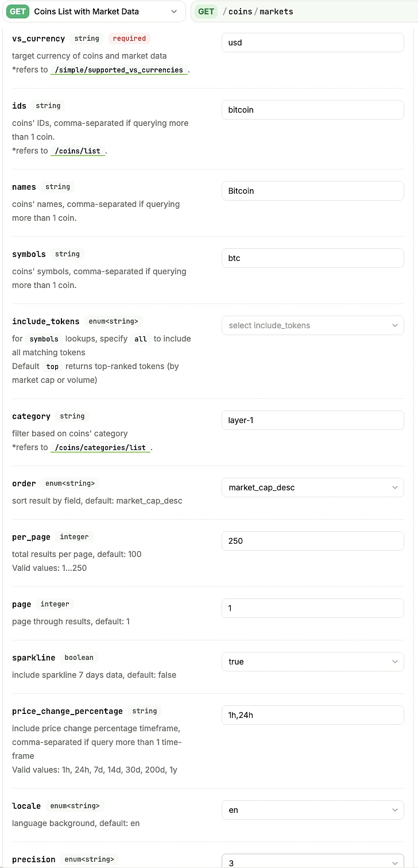Click the GET badge beside /coins/markets path
Screen dimensions: 418x868
(206, 11)
